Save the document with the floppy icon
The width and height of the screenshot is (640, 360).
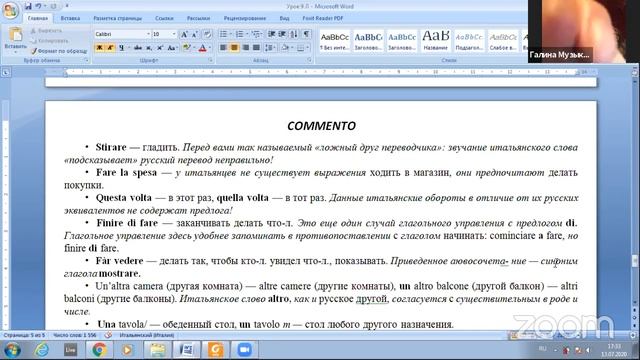pos(28,6)
